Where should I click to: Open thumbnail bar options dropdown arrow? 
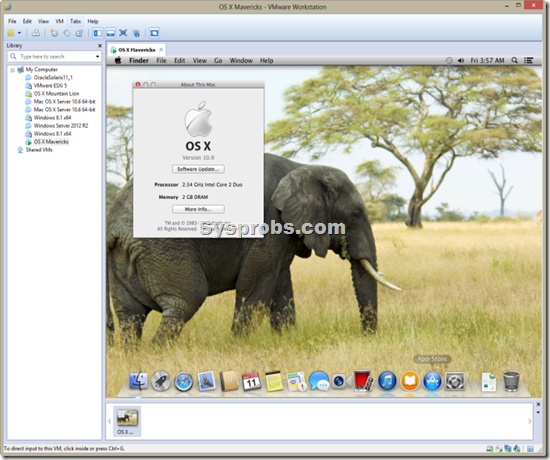point(538,412)
